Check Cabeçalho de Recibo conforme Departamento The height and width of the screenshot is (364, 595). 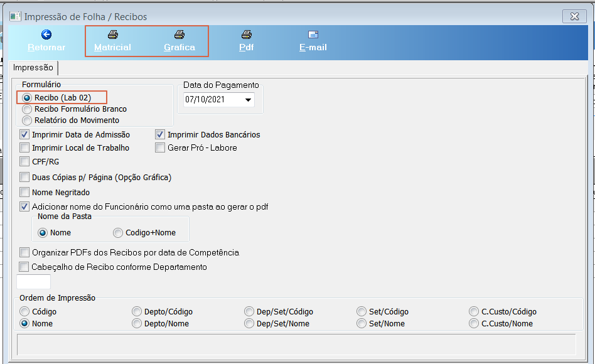coord(24,267)
